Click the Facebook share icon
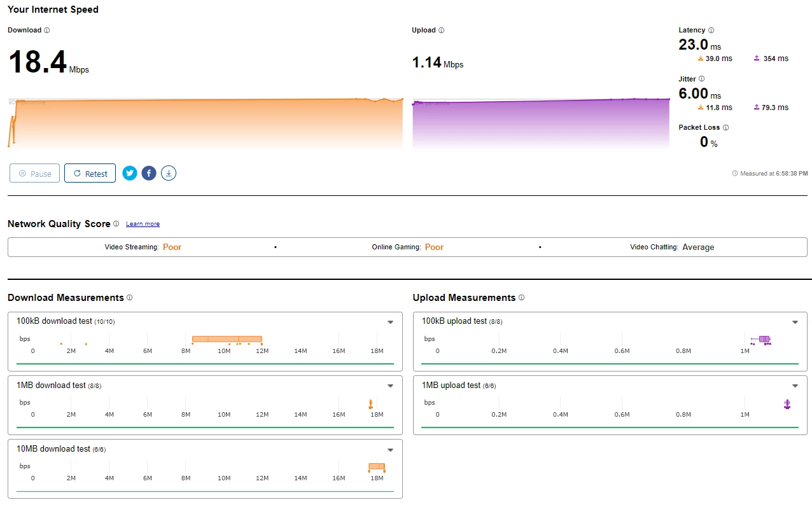The width and height of the screenshot is (812, 507). tap(149, 173)
